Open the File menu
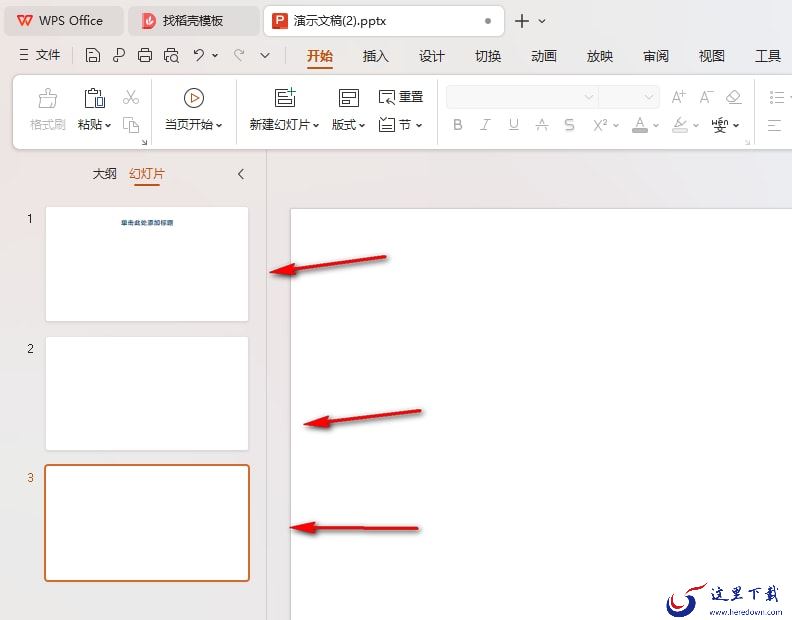The width and height of the screenshot is (792, 620). pyautogui.click(x=40, y=55)
